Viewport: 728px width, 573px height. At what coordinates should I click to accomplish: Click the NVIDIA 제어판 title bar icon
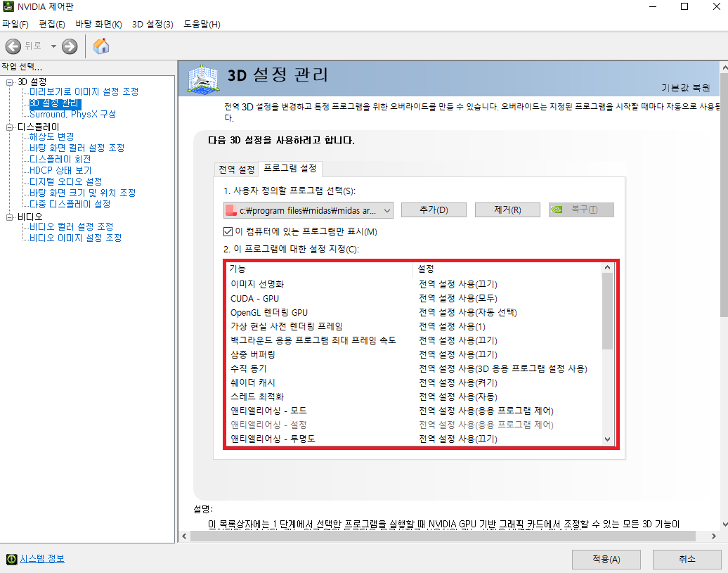coord(8,6)
